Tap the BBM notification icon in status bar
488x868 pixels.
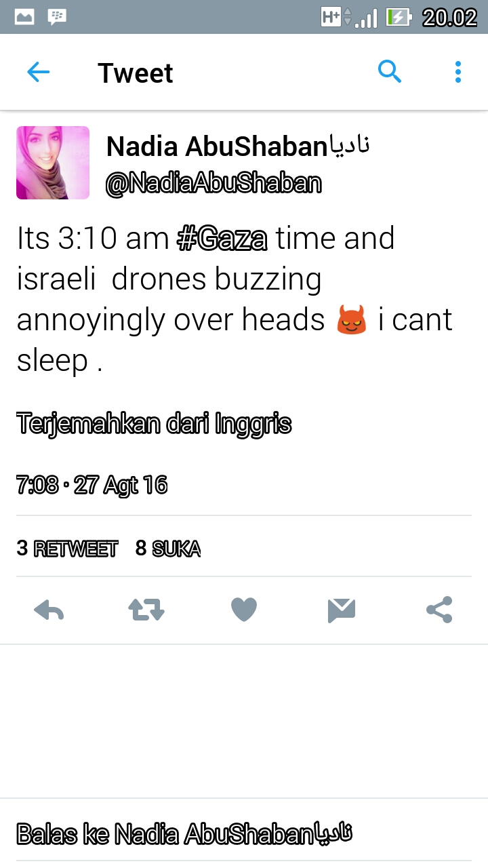point(57,17)
